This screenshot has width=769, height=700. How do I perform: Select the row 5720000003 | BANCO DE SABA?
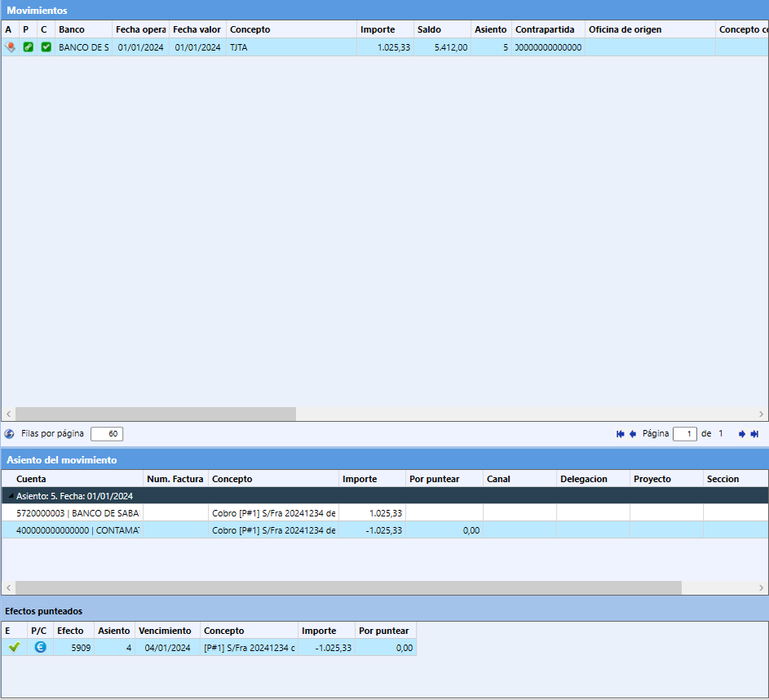point(385,513)
